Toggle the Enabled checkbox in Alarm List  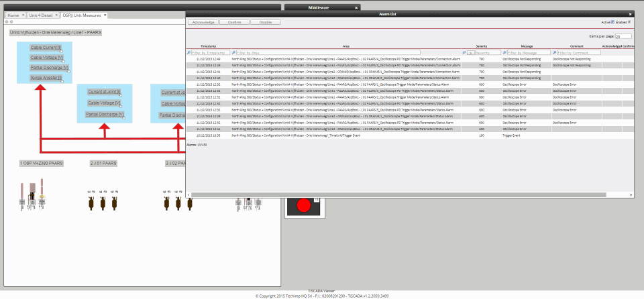pyautogui.click(x=629, y=22)
